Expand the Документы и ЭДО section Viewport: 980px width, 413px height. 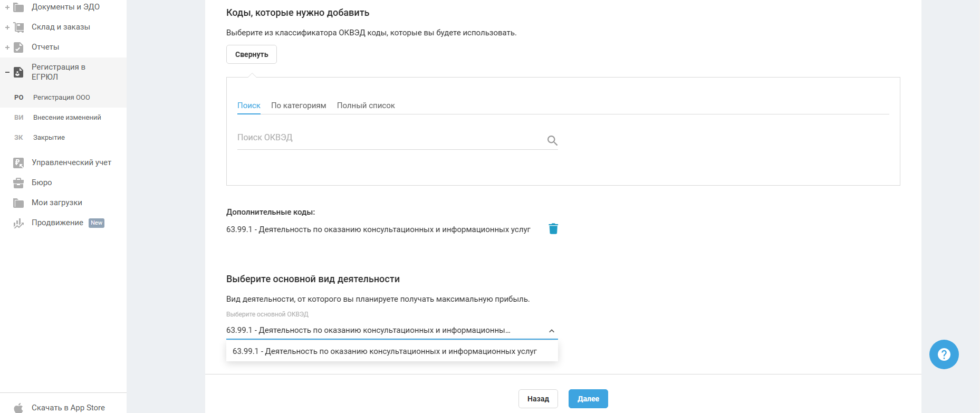7,7
